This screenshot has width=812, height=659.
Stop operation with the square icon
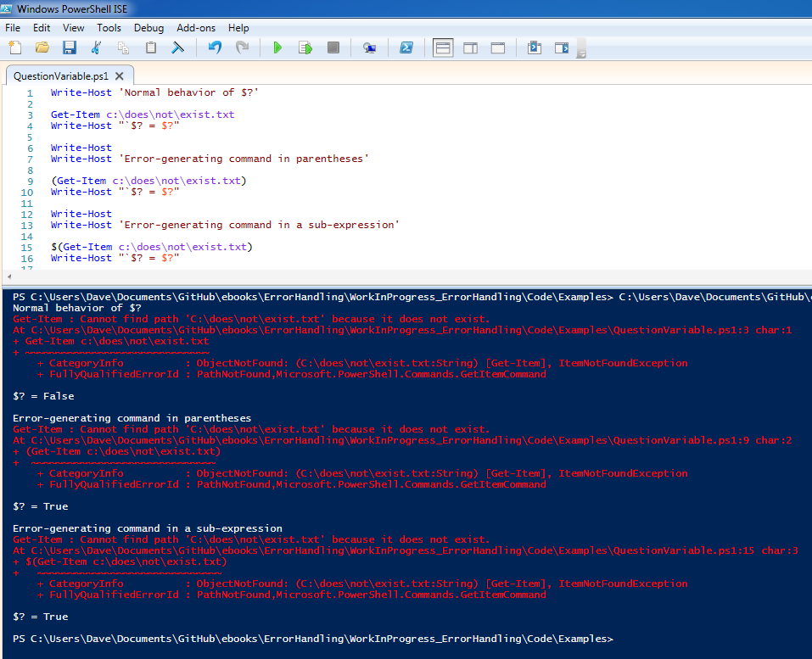[x=333, y=47]
